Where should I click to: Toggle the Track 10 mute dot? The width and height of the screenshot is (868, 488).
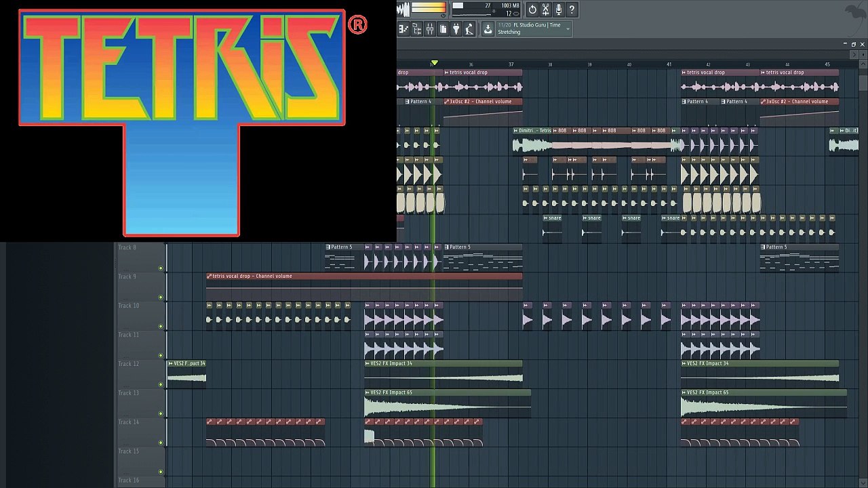[161, 327]
